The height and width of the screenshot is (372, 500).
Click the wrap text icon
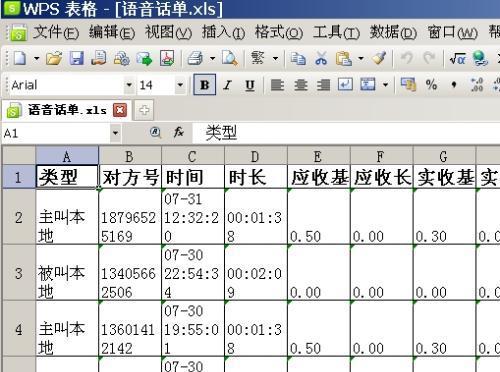345,85
